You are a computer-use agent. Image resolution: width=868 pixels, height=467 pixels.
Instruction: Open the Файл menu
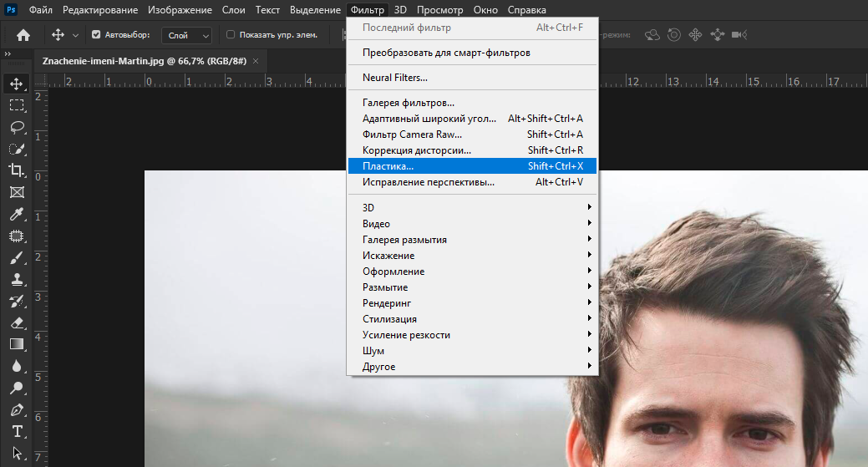(x=40, y=10)
